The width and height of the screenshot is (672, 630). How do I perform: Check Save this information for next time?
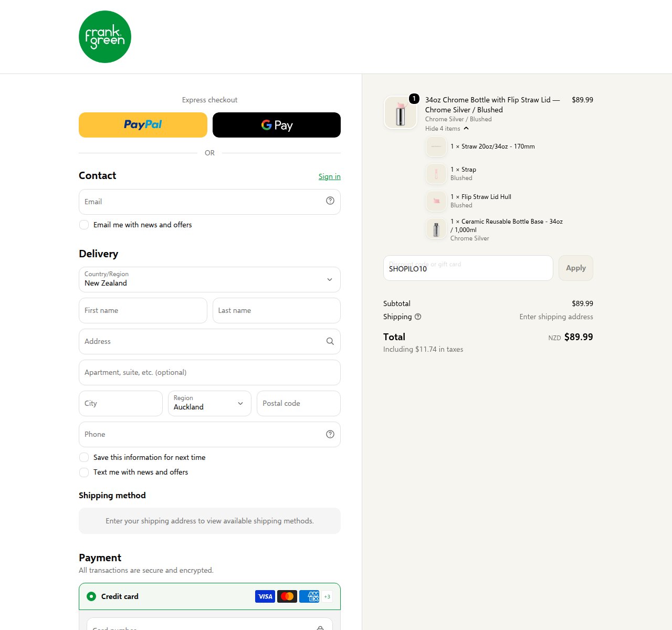pyautogui.click(x=84, y=457)
